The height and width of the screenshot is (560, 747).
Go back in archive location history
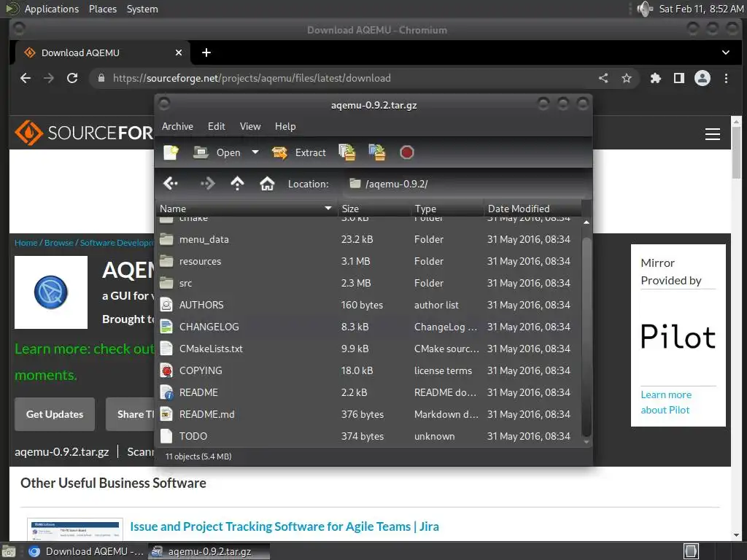click(x=171, y=183)
